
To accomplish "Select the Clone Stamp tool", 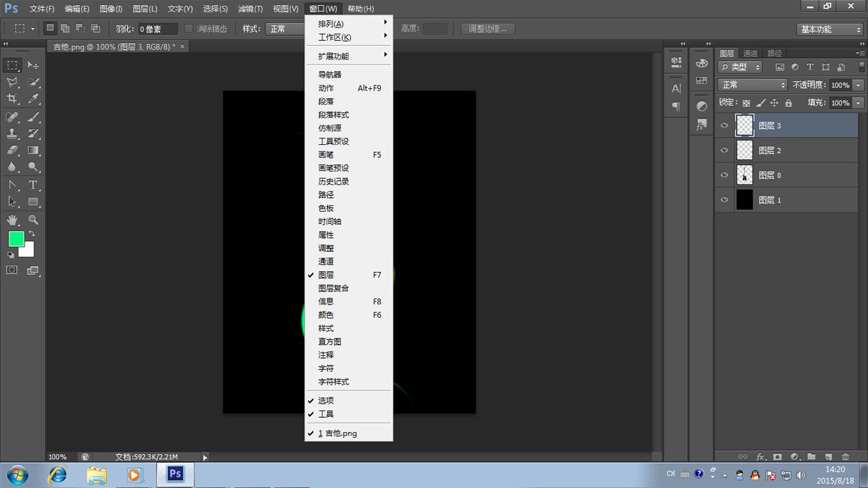I will 13,133.
